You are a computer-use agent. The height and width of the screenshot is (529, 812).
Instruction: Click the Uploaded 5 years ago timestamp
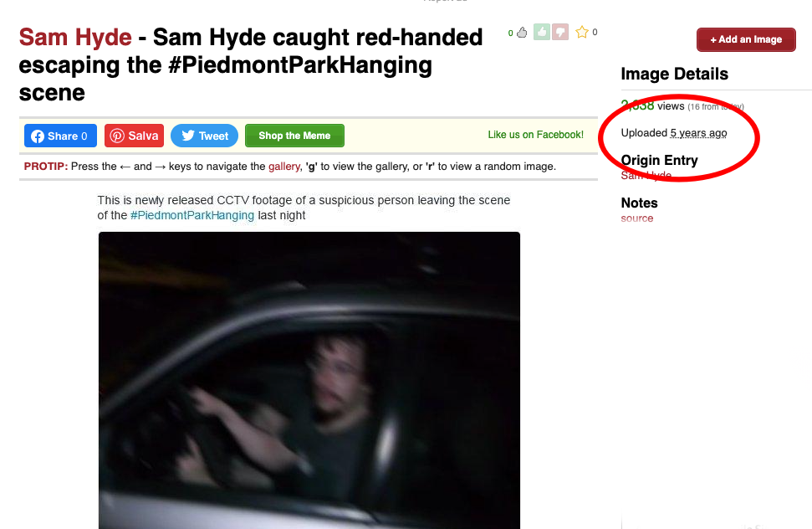[698, 133]
